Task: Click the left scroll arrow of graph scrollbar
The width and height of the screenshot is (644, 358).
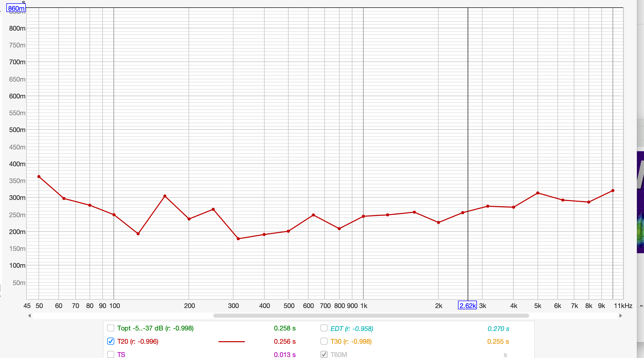Action: click(30, 316)
